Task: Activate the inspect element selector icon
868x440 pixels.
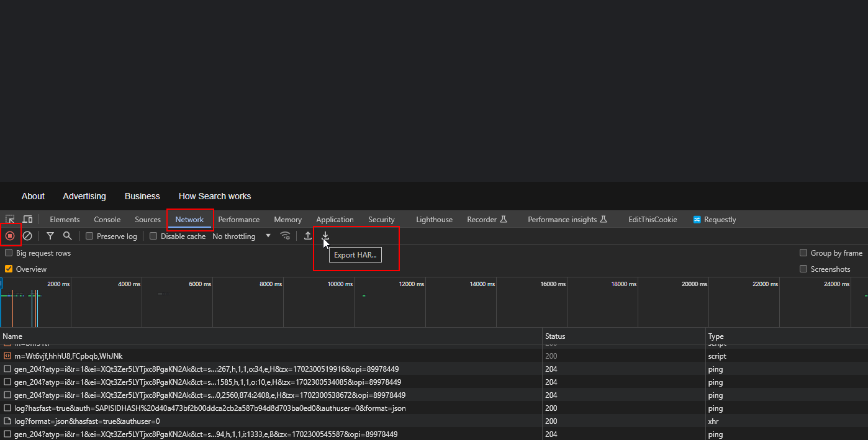Action: coord(11,220)
